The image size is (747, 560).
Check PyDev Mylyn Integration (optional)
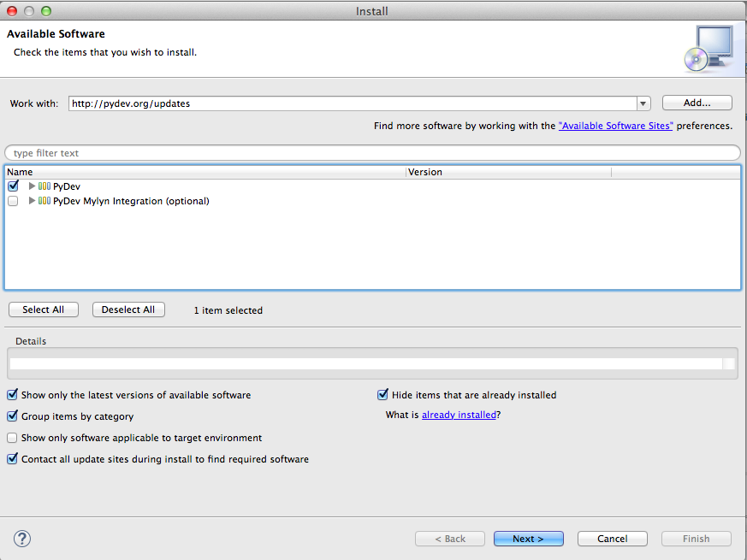pos(13,201)
